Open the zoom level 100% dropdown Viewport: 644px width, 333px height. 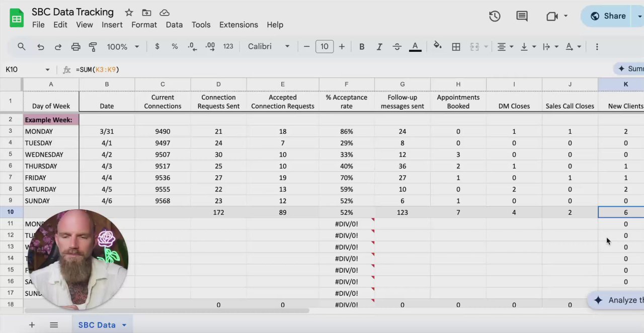coord(123,46)
